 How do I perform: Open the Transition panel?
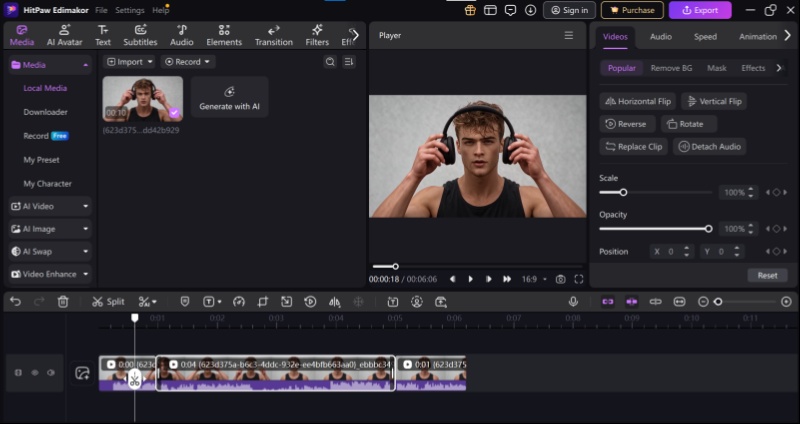(274, 36)
